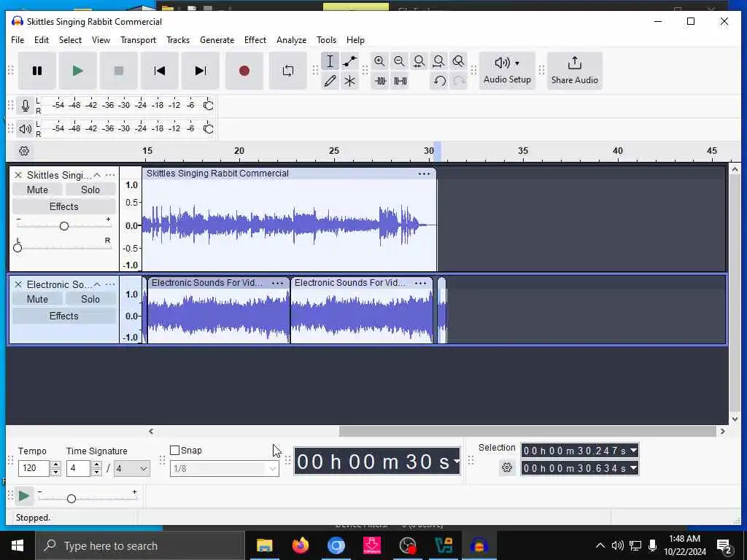Open time signature denominator dropdown
This screenshot has height=560, width=747.
pos(132,469)
